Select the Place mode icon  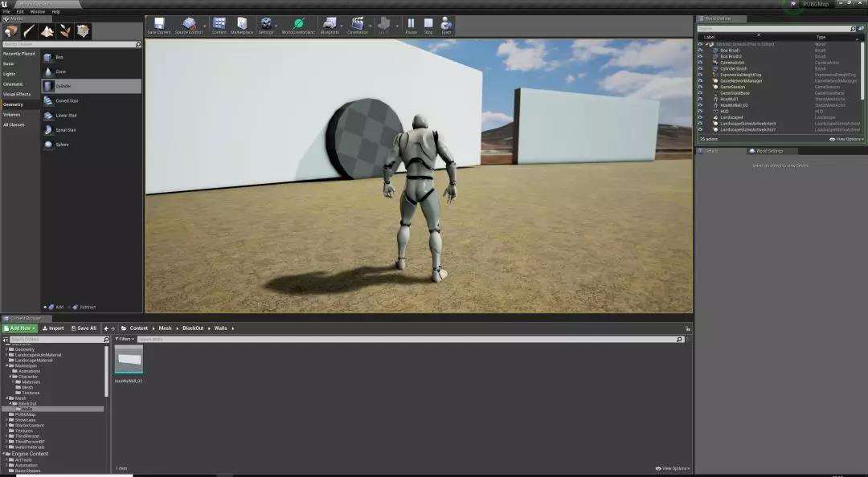(10, 31)
